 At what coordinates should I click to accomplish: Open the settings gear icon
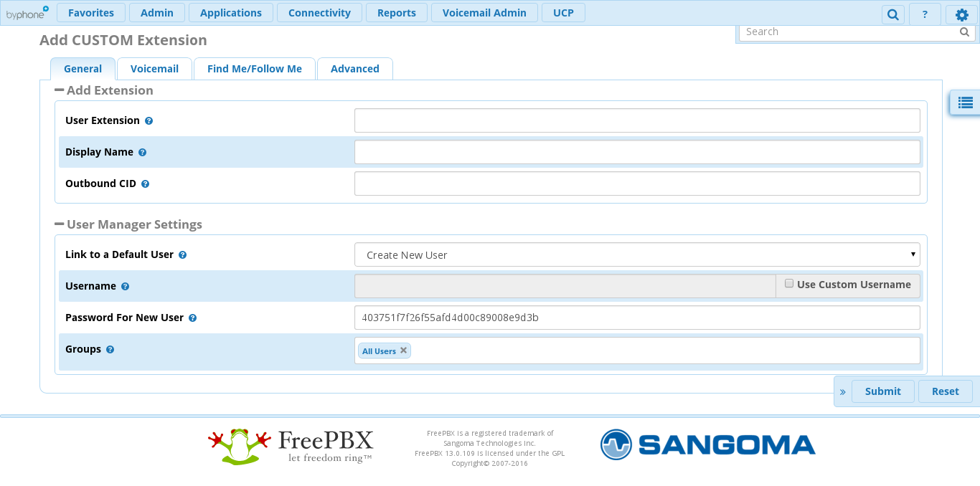point(961,14)
